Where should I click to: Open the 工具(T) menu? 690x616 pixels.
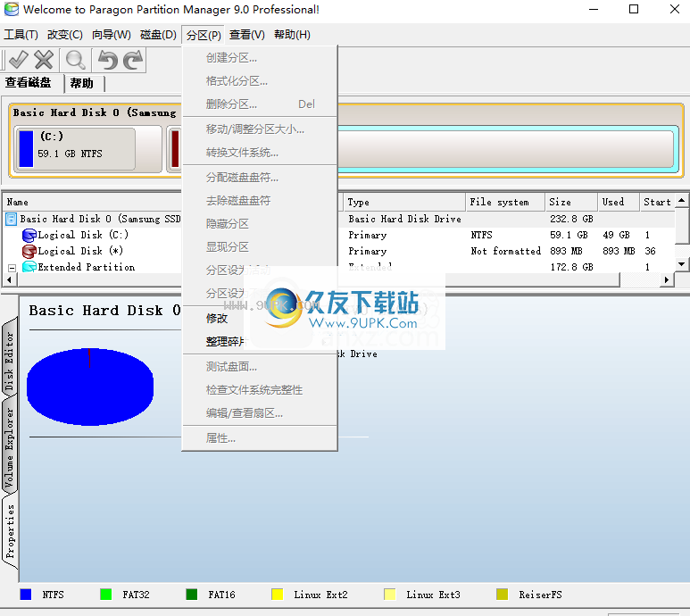tap(21, 34)
